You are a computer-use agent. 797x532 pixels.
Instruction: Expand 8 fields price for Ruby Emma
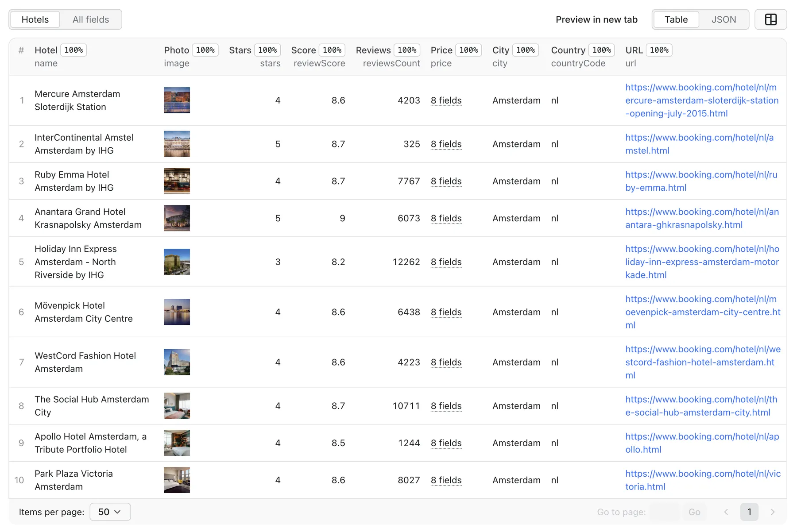[x=446, y=181]
